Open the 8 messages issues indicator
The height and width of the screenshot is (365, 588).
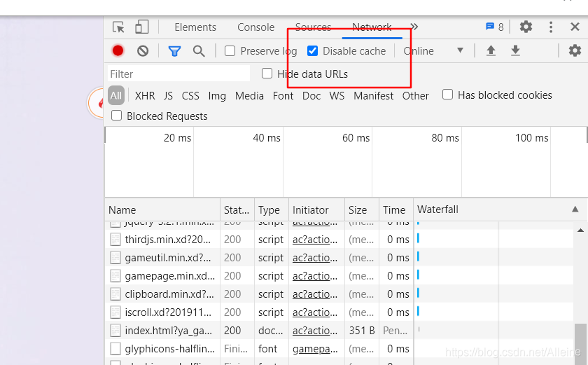(x=495, y=27)
